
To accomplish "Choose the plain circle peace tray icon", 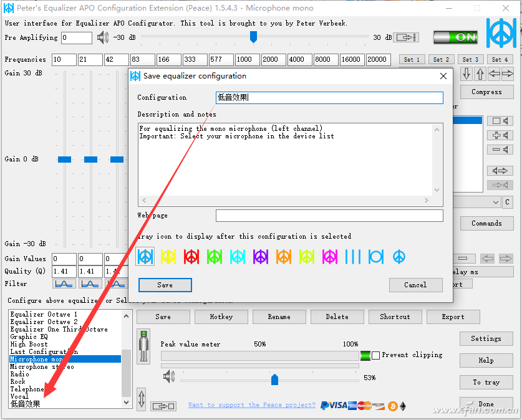I will 399,257.
